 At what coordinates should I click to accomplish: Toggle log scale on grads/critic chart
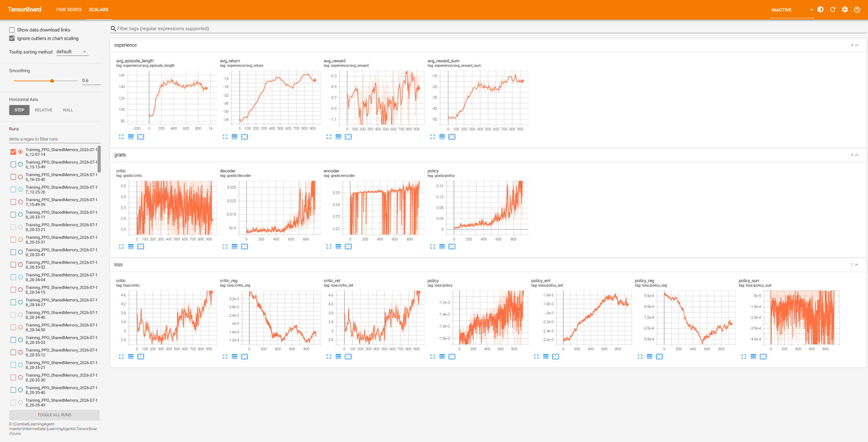pos(131,246)
